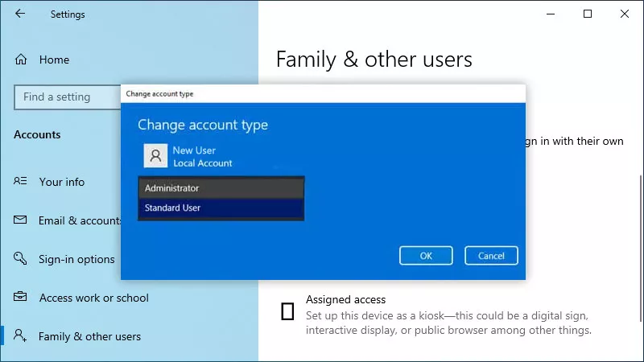Image resolution: width=644 pixels, height=362 pixels.
Task: Click the New User account name
Action: point(194,150)
